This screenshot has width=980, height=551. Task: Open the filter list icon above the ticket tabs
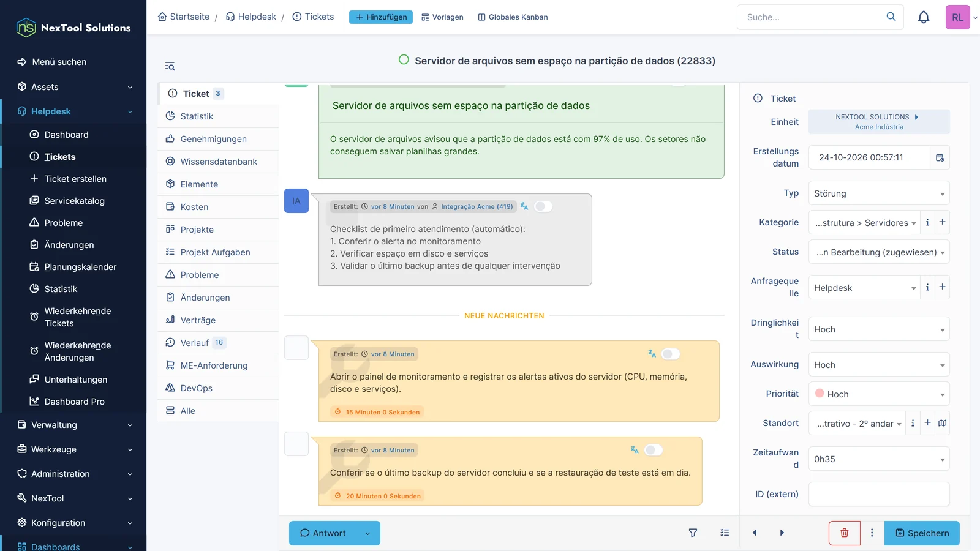(170, 66)
